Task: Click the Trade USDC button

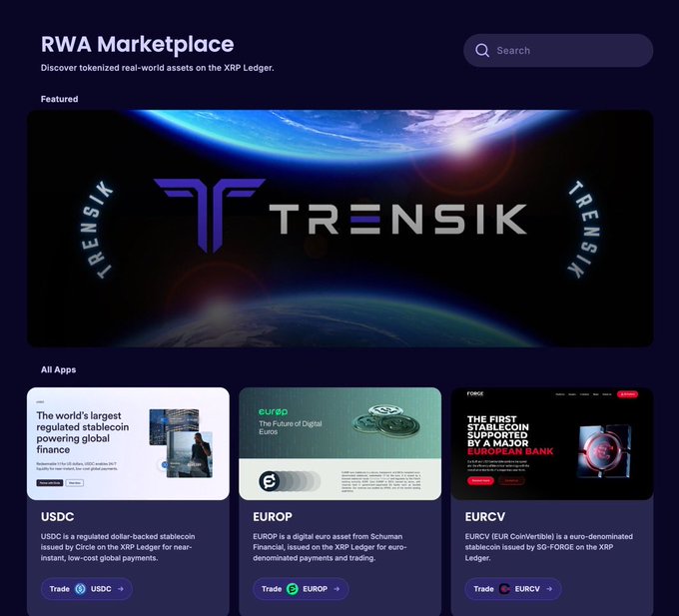Action: click(87, 589)
